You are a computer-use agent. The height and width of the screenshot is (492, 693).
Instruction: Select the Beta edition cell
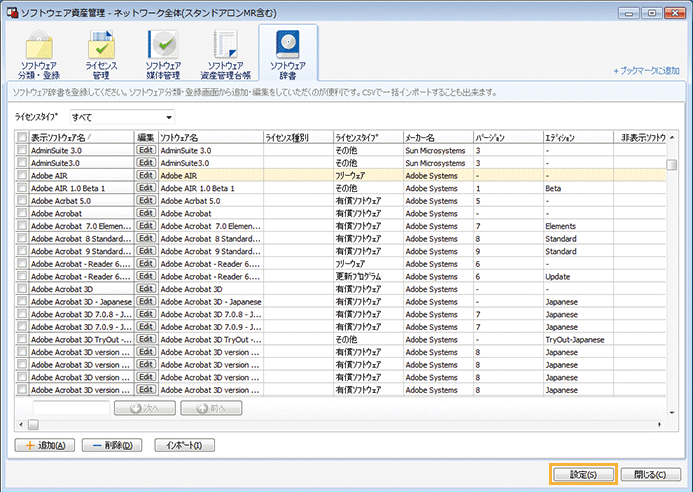579,188
